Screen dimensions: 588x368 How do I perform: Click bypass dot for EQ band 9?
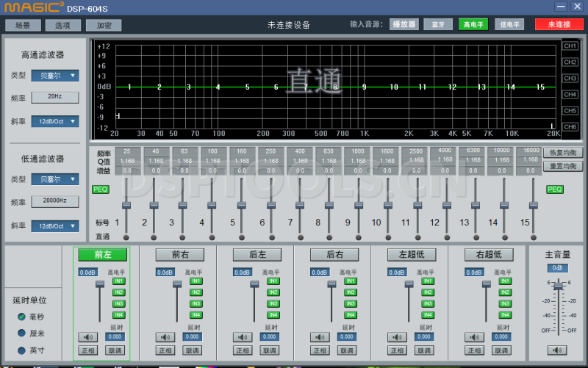359,237
